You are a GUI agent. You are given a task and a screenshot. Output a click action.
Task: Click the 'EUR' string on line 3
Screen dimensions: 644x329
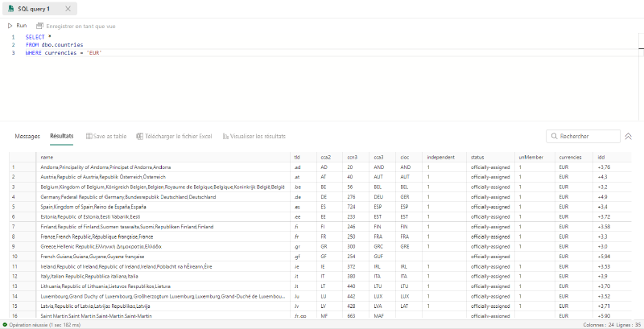tap(94, 52)
